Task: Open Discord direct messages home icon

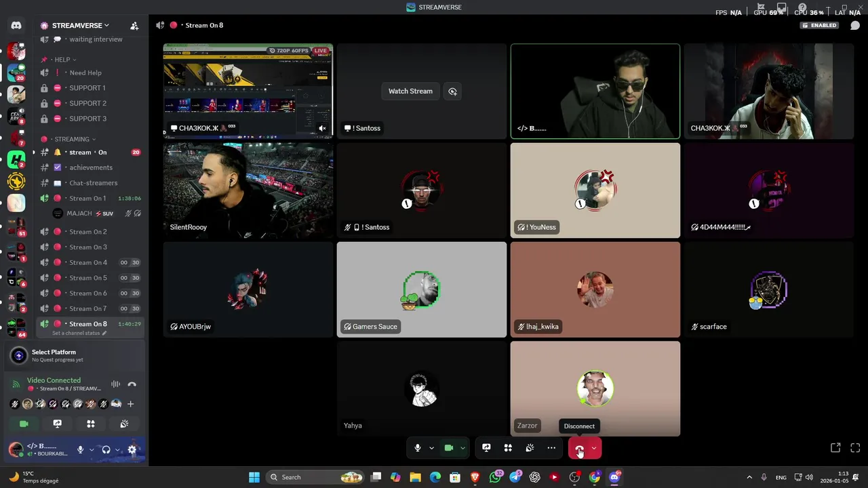Action: [16, 26]
